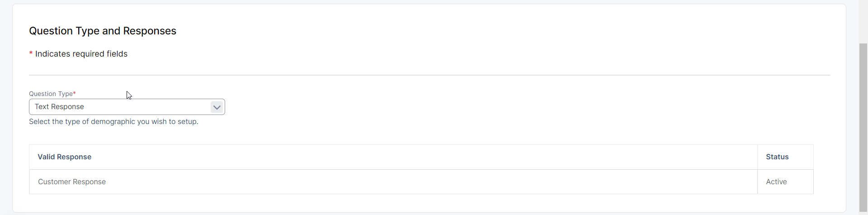
Task: Click the Status column header
Action: pyautogui.click(x=777, y=157)
